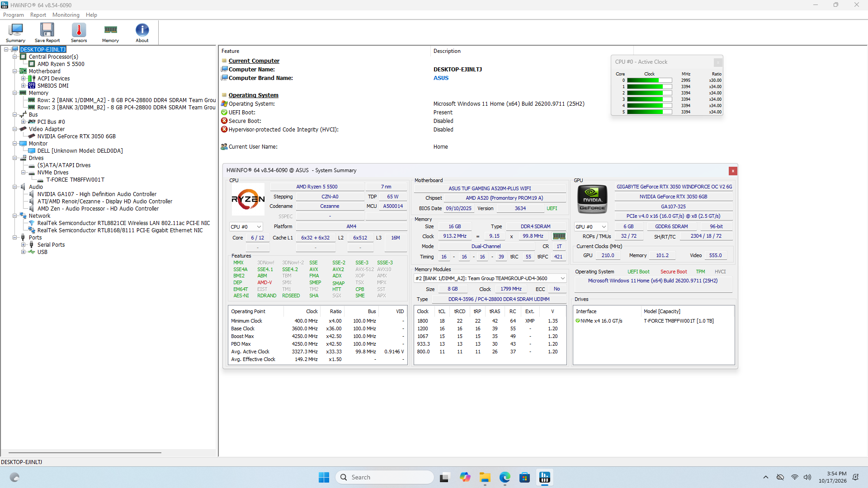Viewport: 868px width, 488px height.
Task: Open the Program menu
Action: point(14,15)
